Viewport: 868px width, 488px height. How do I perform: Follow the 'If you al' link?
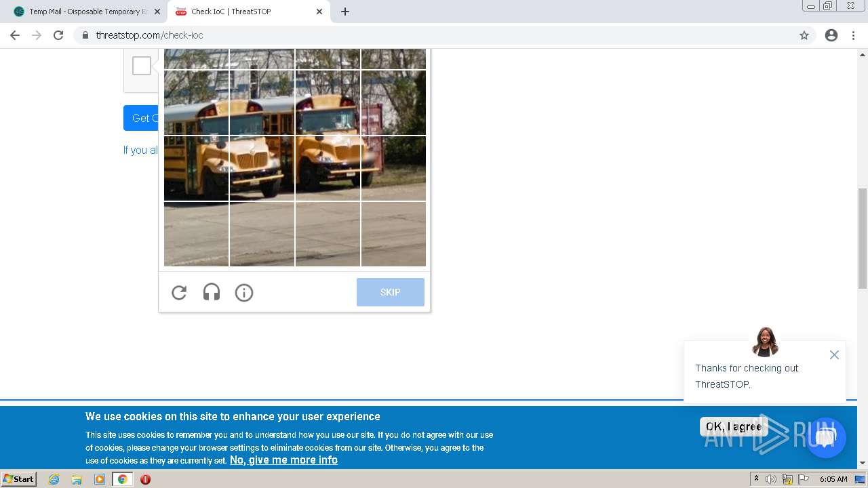pyautogui.click(x=140, y=150)
